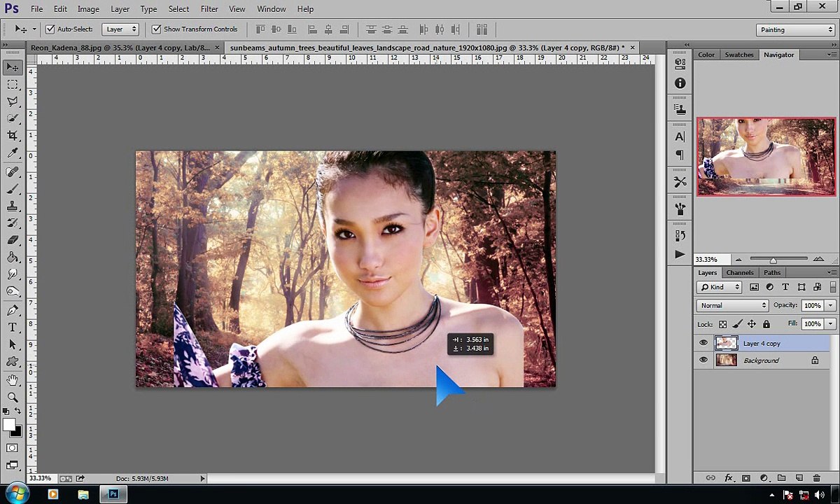Hide the Background layer

pyautogui.click(x=703, y=360)
